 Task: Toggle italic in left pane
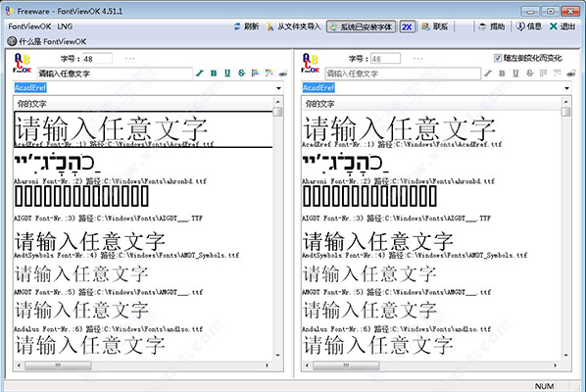200,73
